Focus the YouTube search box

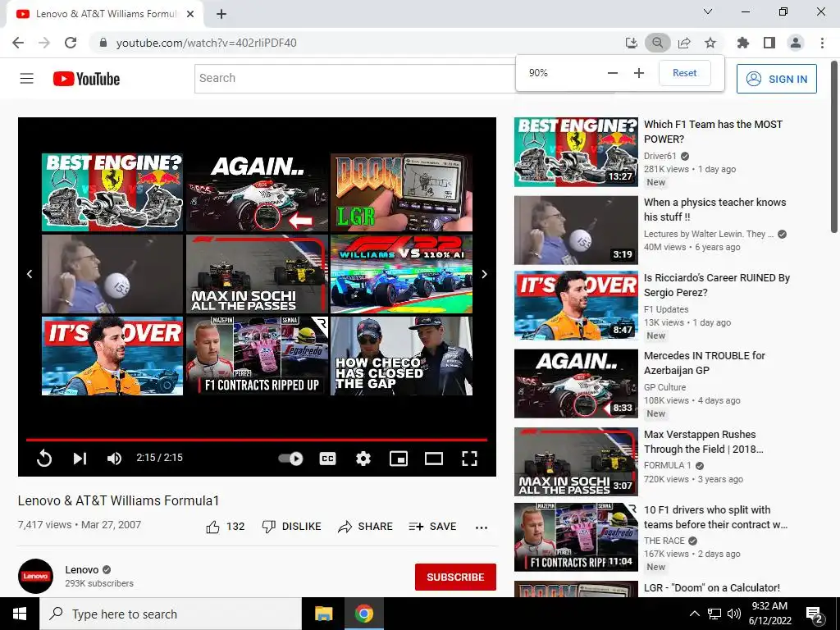(354, 78)
